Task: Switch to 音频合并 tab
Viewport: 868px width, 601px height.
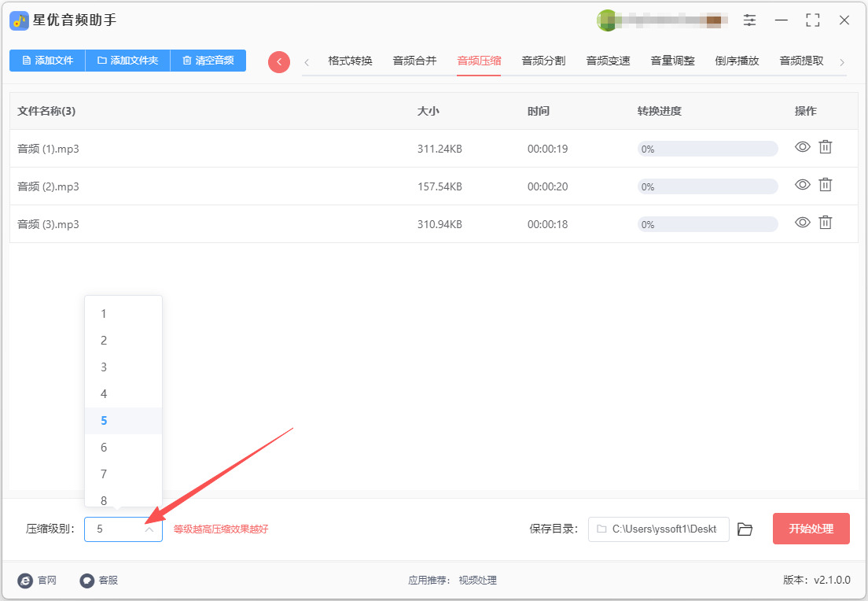Action: (414, 61)
